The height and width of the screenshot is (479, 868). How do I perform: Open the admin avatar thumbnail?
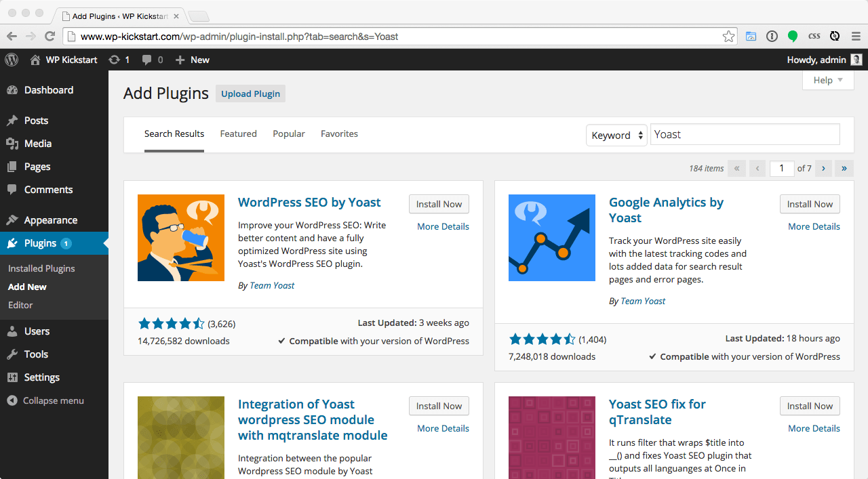856,60
